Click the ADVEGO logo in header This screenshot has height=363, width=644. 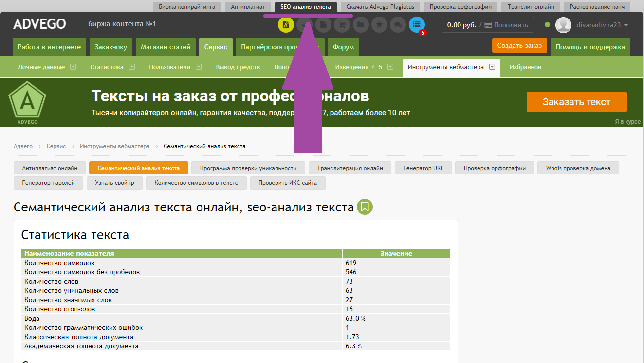(x=39, y=24)
